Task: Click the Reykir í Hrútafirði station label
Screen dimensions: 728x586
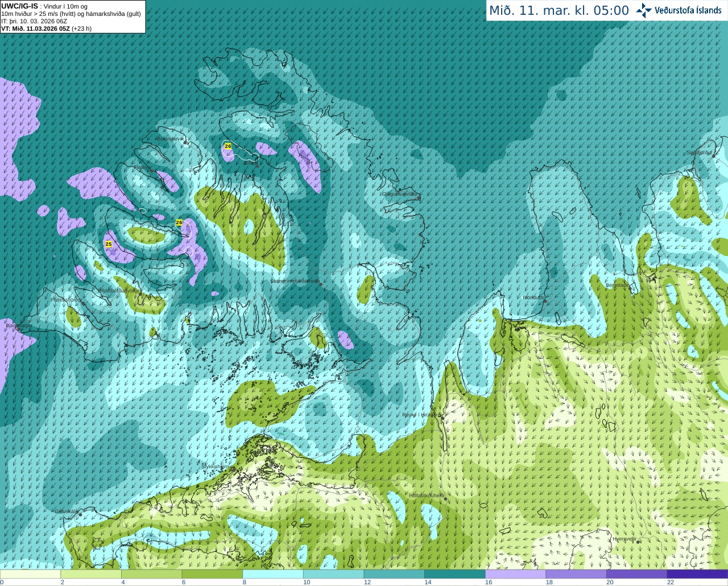Action: point(421,415)
